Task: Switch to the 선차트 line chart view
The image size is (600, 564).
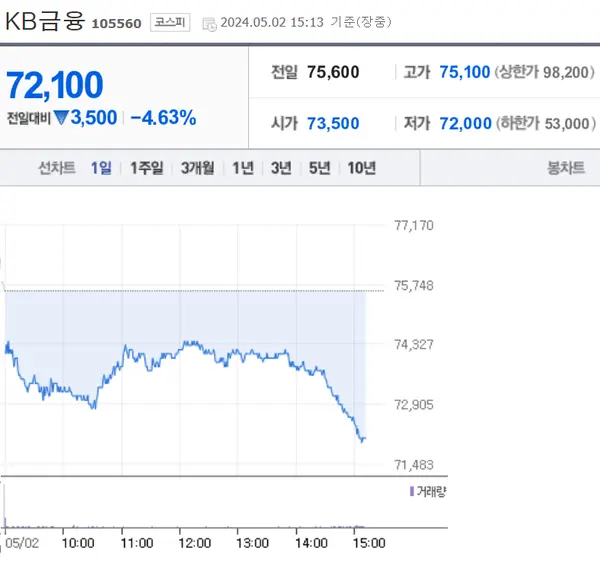Action: 56,168
